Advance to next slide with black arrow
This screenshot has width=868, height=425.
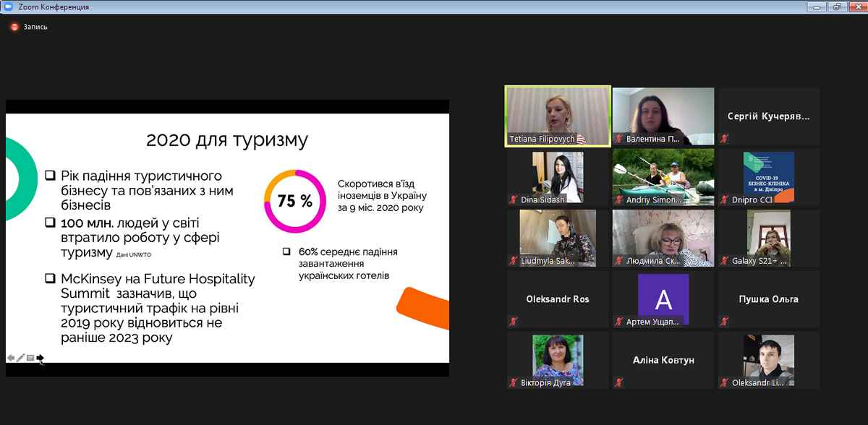tap(40, 357)
